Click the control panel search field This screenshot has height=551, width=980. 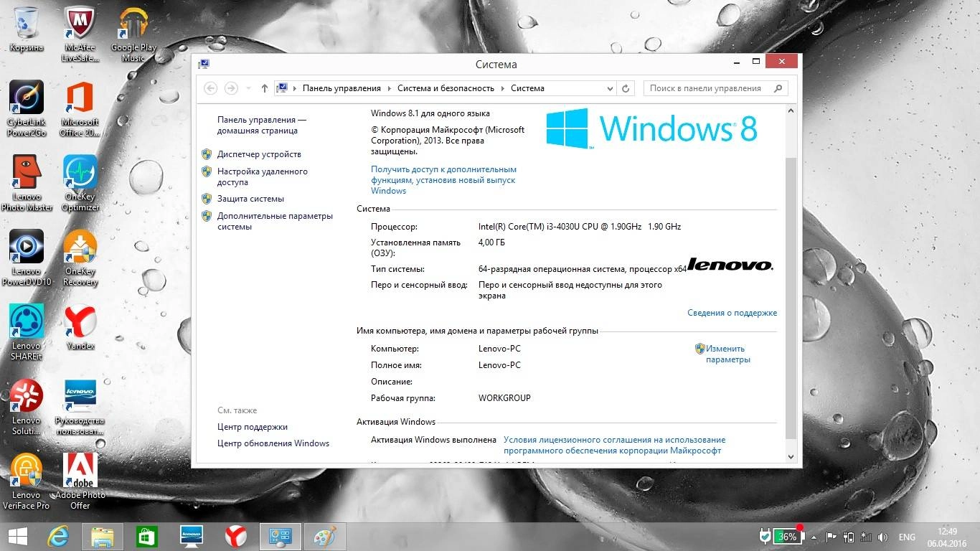[715, 88]
